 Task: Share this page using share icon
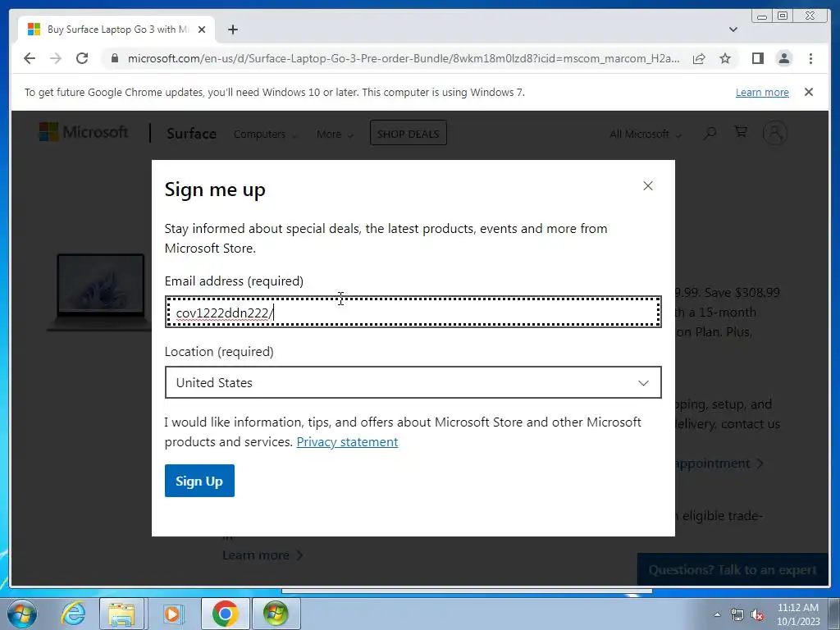[699, 58]
